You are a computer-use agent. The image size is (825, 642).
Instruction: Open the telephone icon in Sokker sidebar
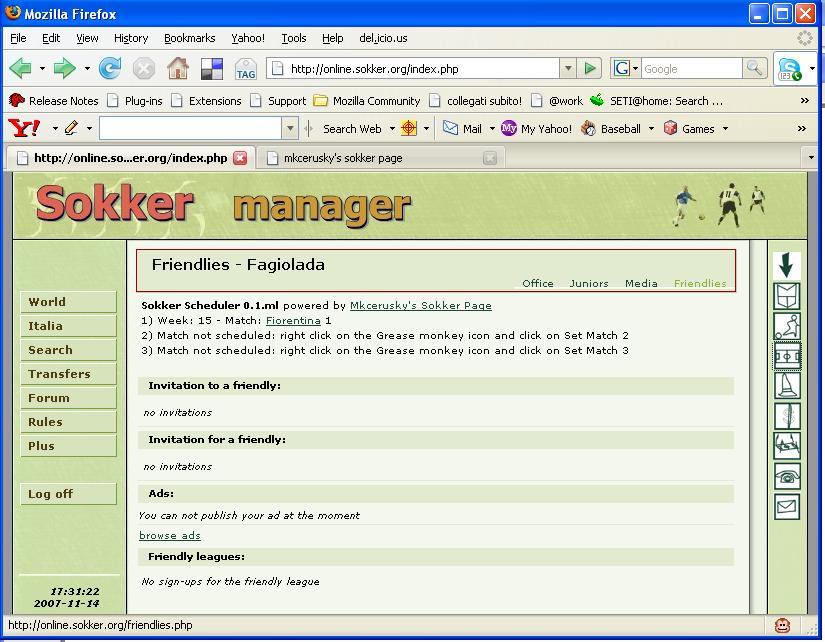tap(787, 476)
